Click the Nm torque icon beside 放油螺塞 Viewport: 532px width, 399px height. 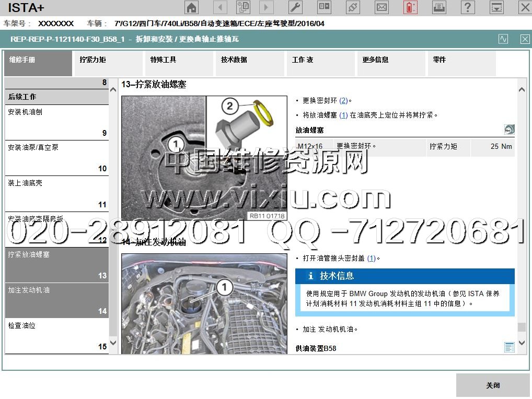509,130
